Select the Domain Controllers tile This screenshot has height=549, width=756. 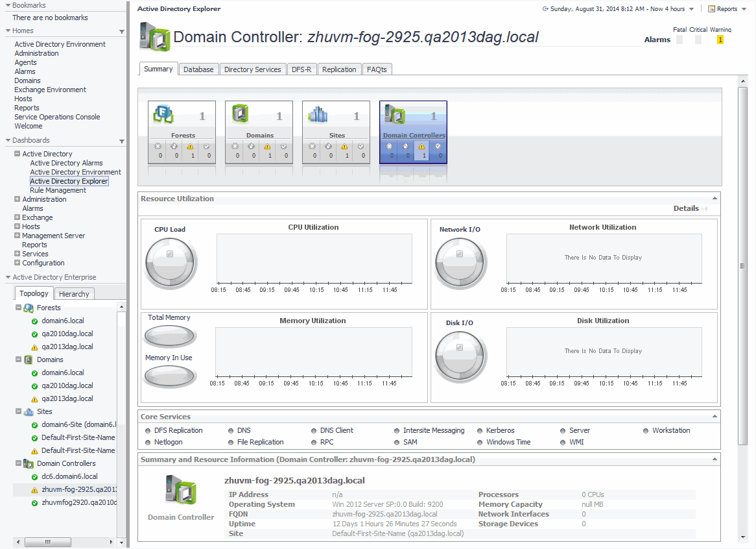point(414,133)
